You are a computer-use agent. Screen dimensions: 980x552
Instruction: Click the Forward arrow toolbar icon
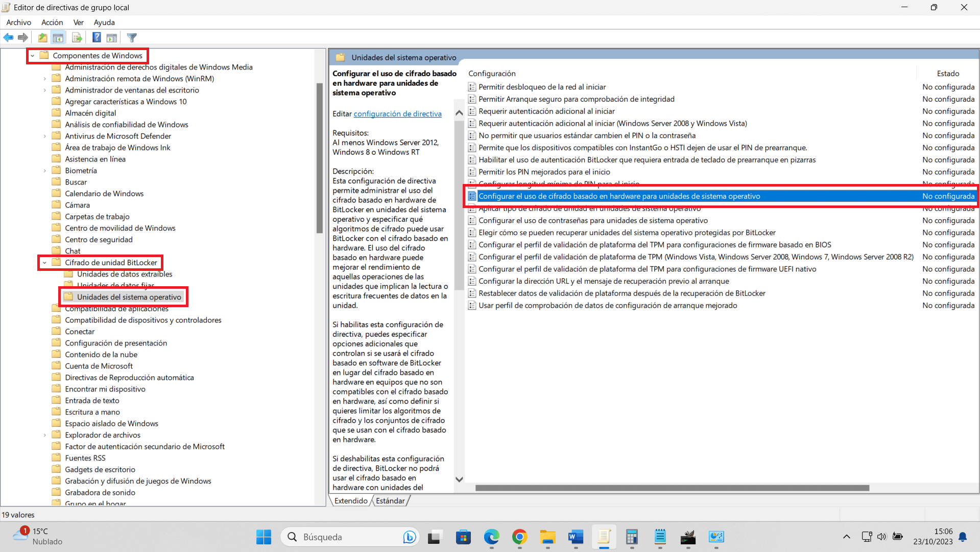click(23, 37)
